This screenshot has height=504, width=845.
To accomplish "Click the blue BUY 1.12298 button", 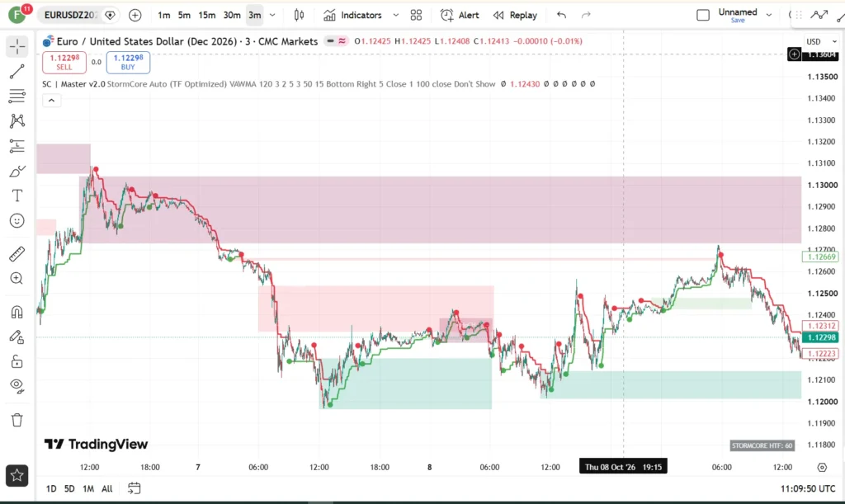I will [128, 62].
